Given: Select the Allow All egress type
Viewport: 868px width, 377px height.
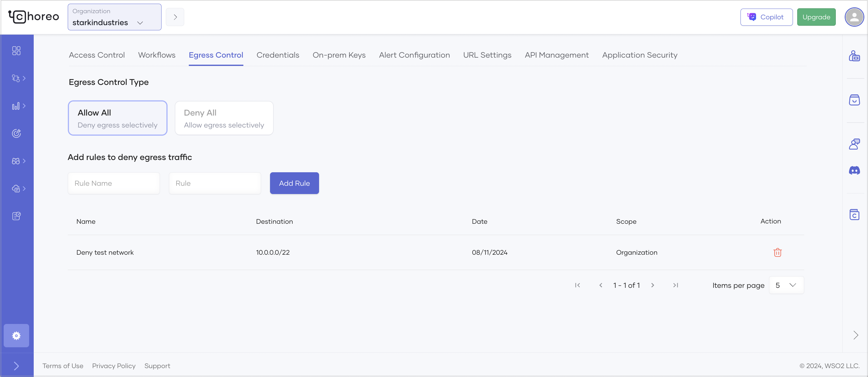Looking at the screenshot, I should [x=117, y=118].
